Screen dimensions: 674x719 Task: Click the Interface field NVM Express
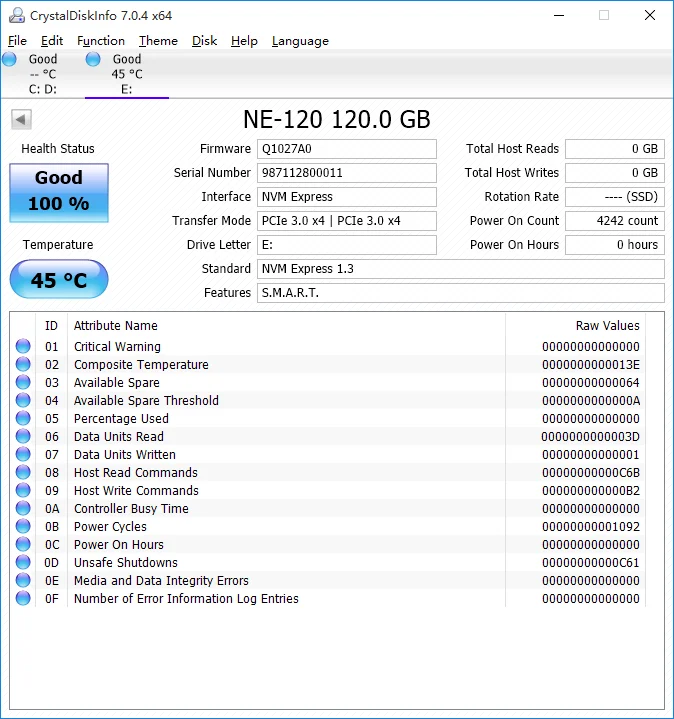tap(347, 197)
